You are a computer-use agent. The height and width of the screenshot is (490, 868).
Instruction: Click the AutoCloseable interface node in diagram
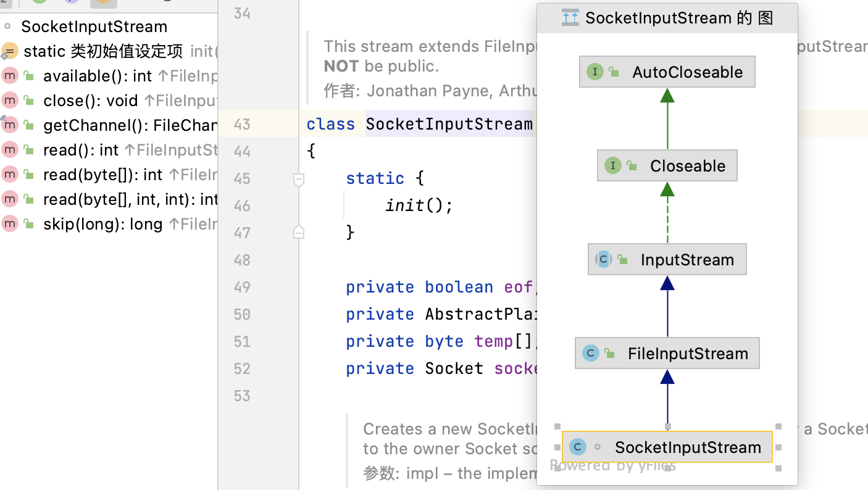(667, 72)
